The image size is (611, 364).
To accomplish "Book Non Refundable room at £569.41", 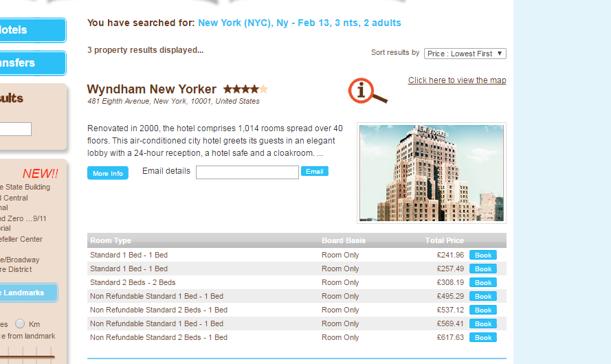I will click(482, 323).
